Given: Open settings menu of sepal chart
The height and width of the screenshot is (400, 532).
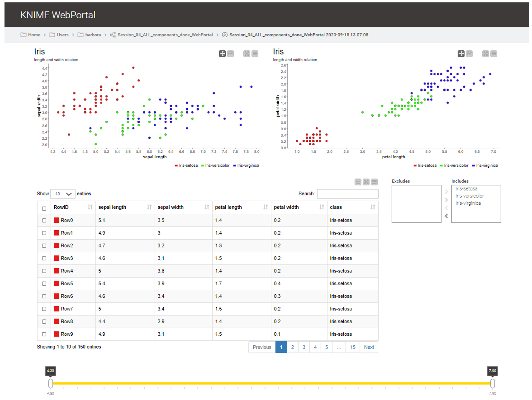Looking at the screenshot, I should [255, 54].
